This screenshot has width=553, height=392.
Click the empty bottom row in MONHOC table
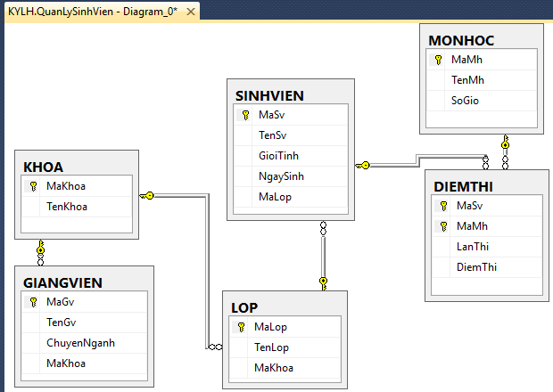pos(482,119)
